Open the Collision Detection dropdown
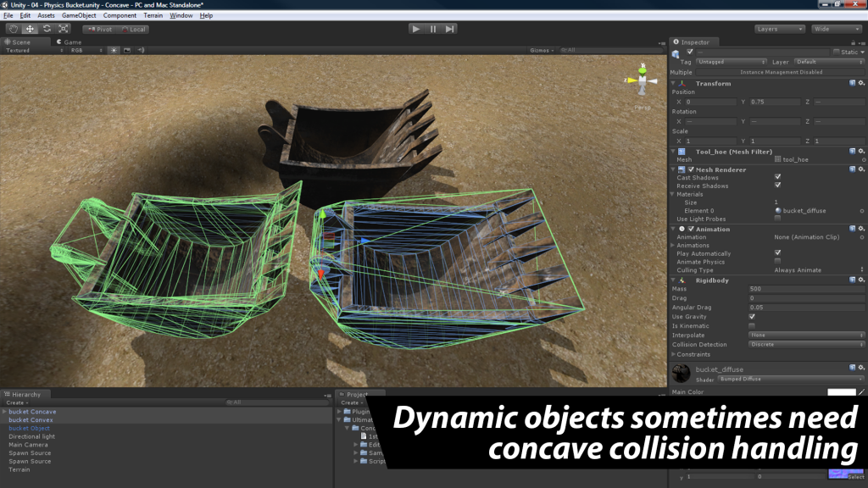 (x=805, y=345)
